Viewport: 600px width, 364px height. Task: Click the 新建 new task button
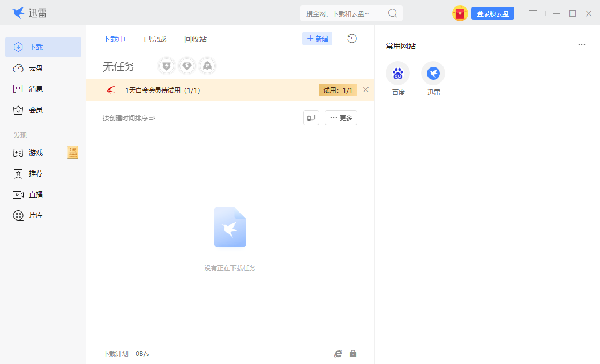point(317,38)
